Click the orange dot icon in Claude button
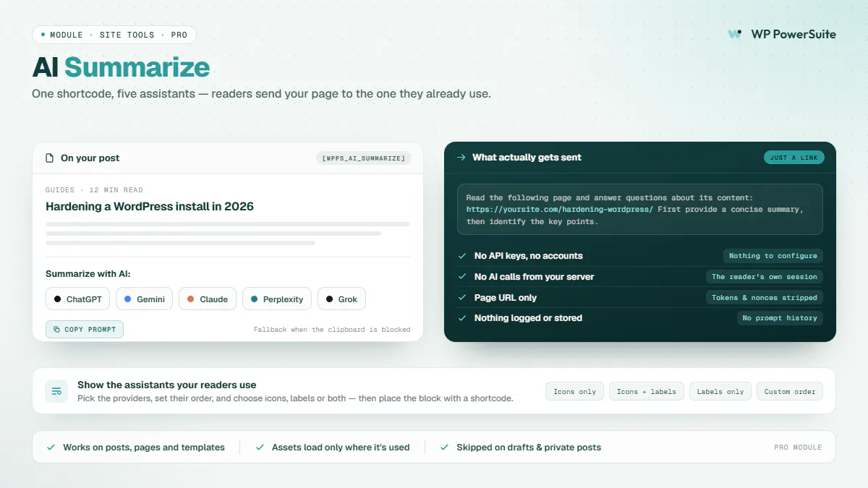Image resolution: width=868 pixels, height=488 pixels. 191,299
